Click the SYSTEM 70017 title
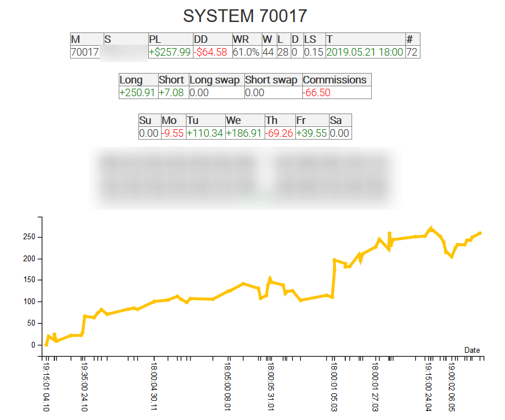The width and height of the screenshot is (505, 420). point(245,16)
